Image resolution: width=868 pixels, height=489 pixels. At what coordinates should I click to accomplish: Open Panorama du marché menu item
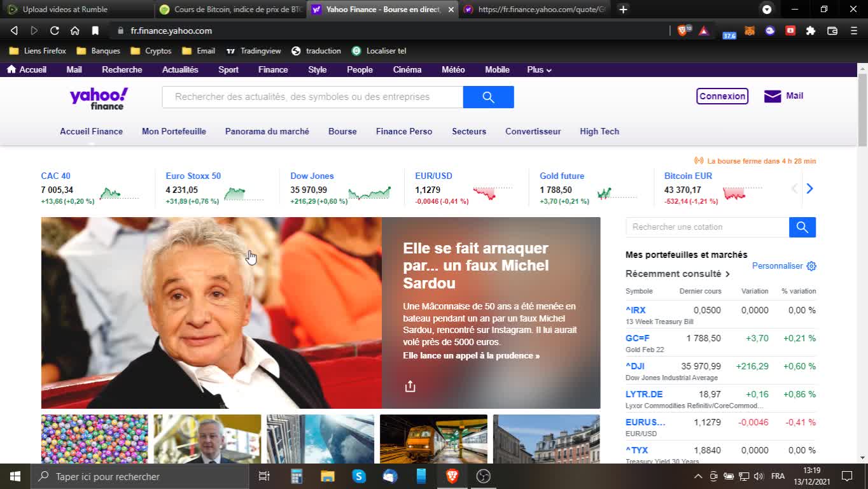[x=267, y=131]
